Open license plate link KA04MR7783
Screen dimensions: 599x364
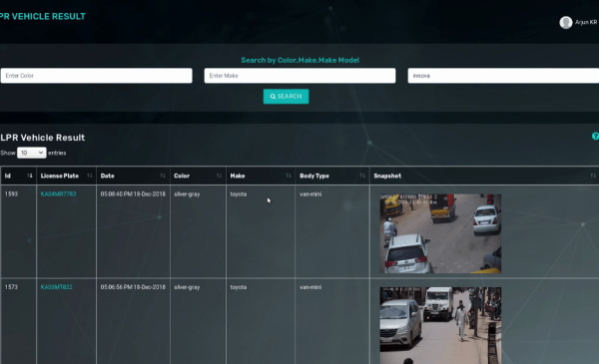pyautogui.click(x=59, y=194)
